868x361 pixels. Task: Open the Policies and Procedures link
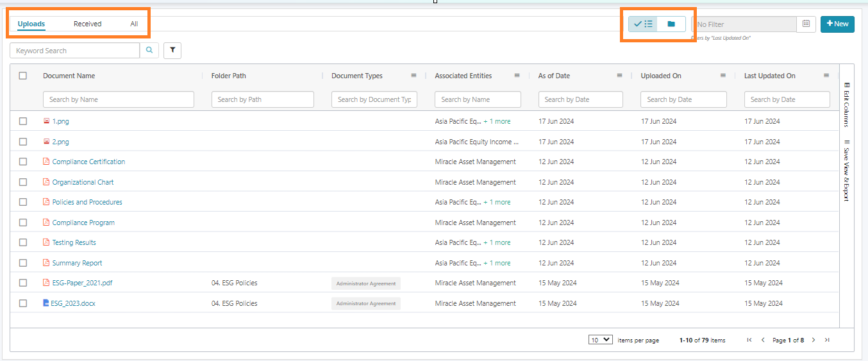(x=87, y=202)
